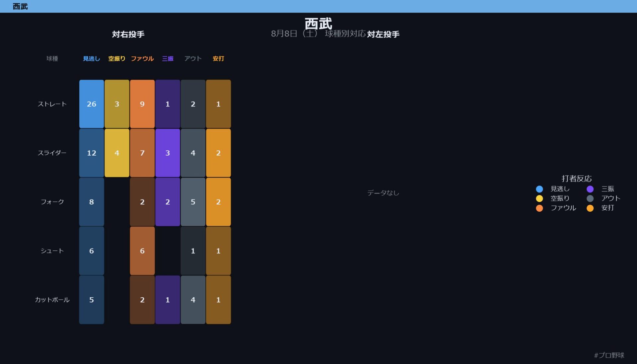637x364 pixels.
Task: Click the blue 見逃し legend dot
Action: (x=539, y=189)
